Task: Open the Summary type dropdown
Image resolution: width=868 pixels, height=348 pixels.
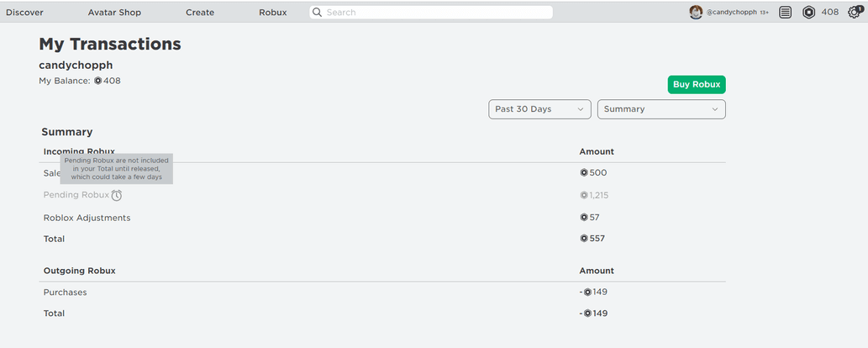Action: pos(660,109)
